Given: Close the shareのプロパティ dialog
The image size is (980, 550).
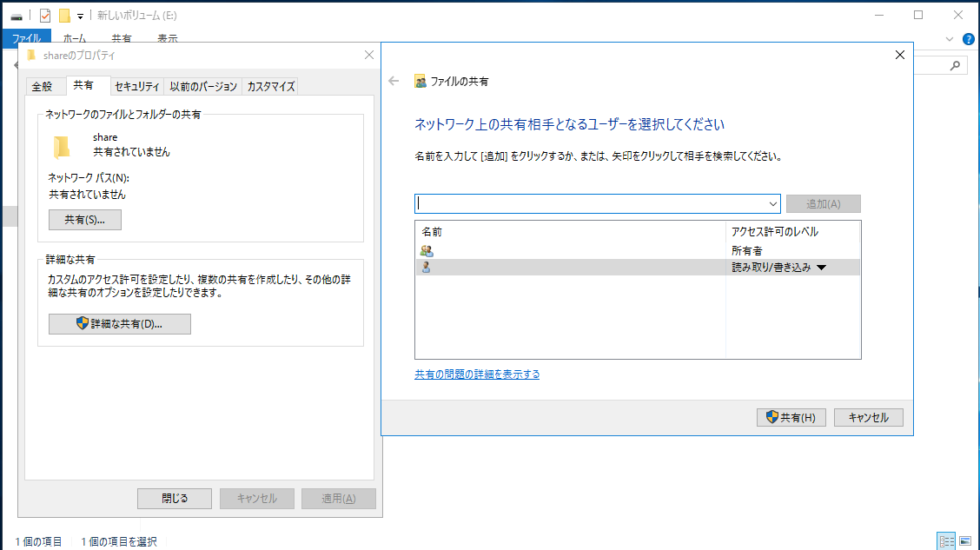Looking at the screenshot, I should [369, 55].
